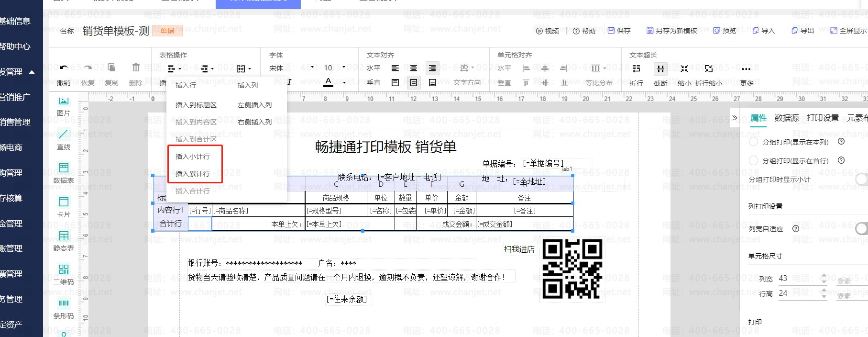Insert a card (卡片) element
Screen dimensions: 868x337
64,207
